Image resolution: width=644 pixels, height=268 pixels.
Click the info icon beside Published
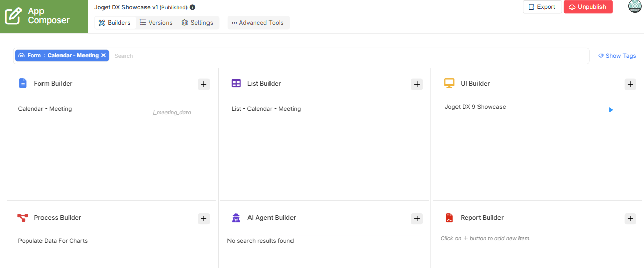[x=192, y=7]
